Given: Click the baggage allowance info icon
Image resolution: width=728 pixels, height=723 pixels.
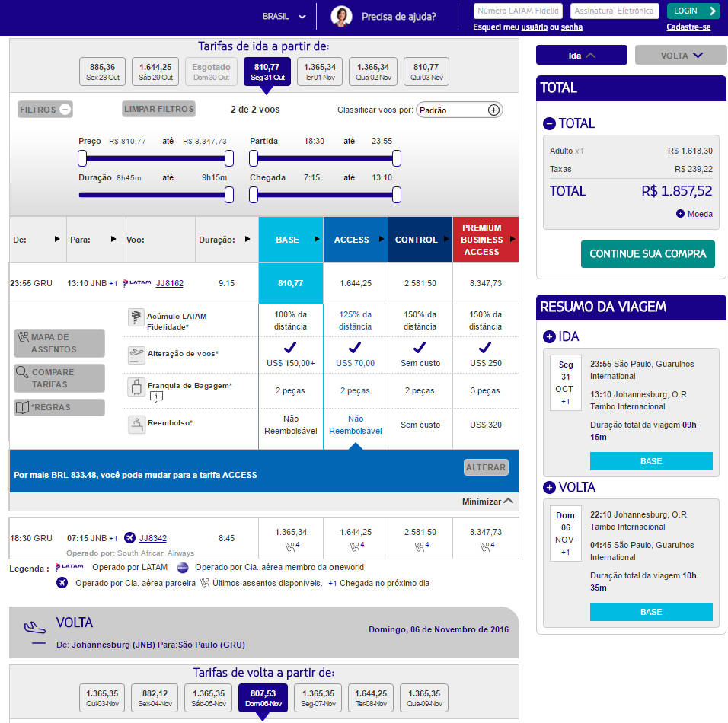Looking at the screenshot, I should coord(156,397).
